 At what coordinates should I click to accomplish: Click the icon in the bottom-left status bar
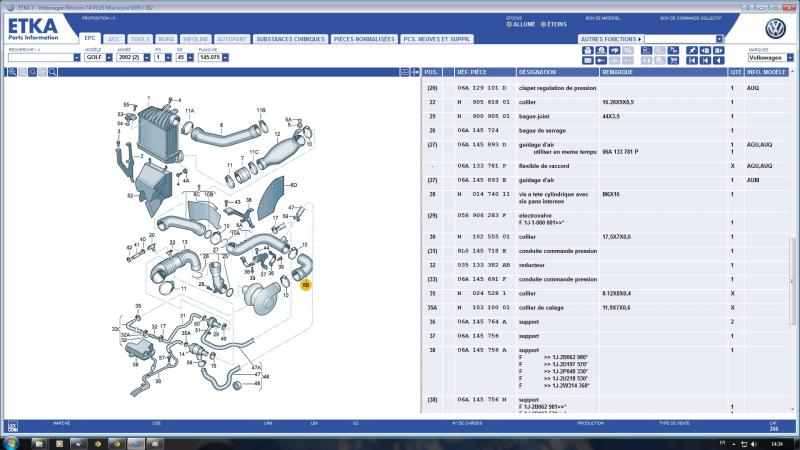(13, 427)
